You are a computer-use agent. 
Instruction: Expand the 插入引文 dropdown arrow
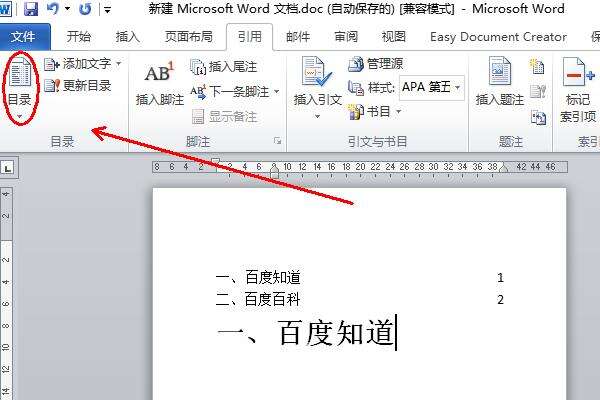tap(317, 116)
